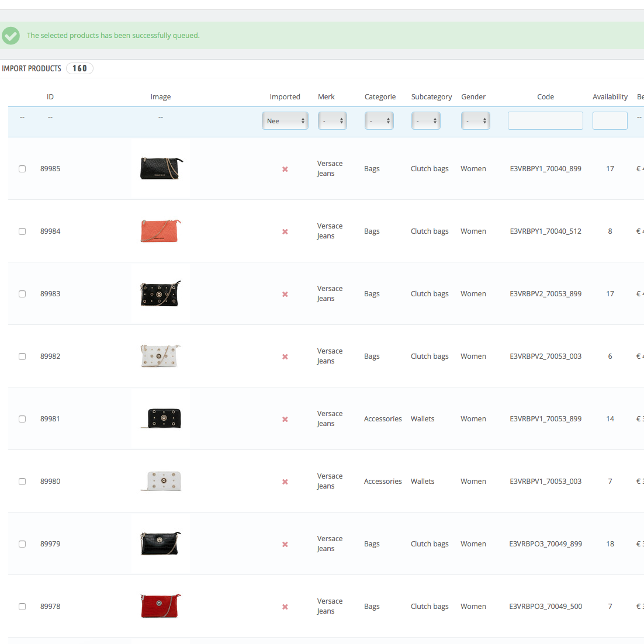Sort by the Subcategory column header
Screen dimensions: 644x644
[432, 96]
